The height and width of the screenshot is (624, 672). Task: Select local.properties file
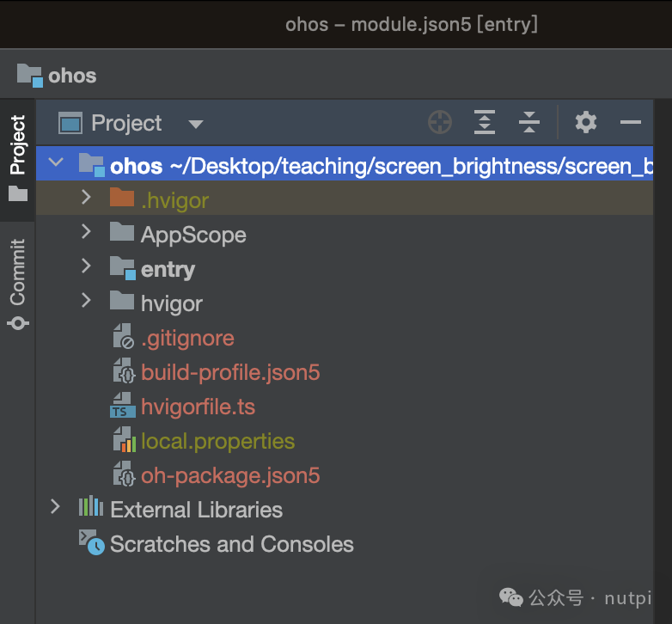(x=217, y=442)
